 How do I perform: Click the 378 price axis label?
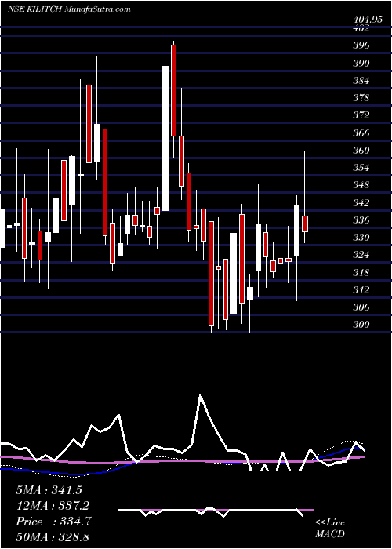tap(361, 98)
